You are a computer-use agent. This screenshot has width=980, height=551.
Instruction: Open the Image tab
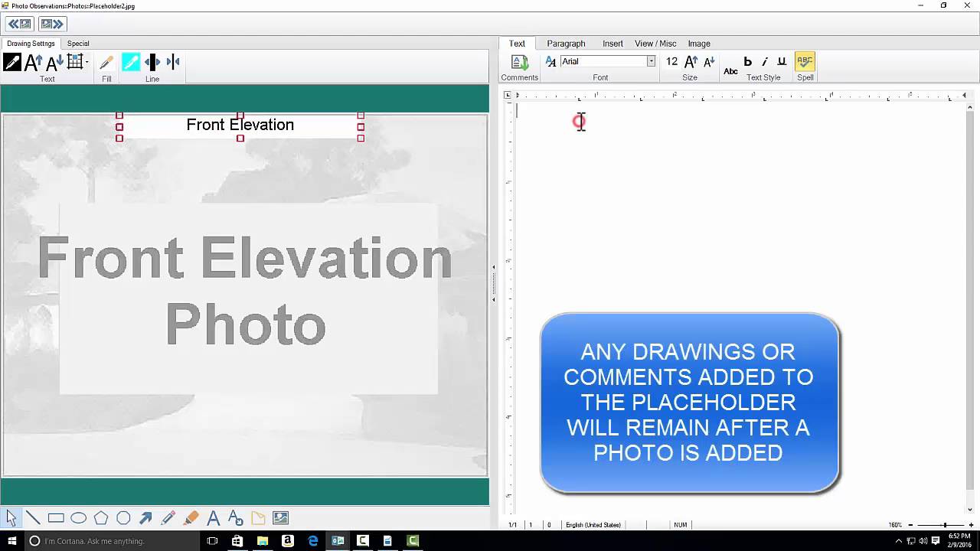pos(699,44)
